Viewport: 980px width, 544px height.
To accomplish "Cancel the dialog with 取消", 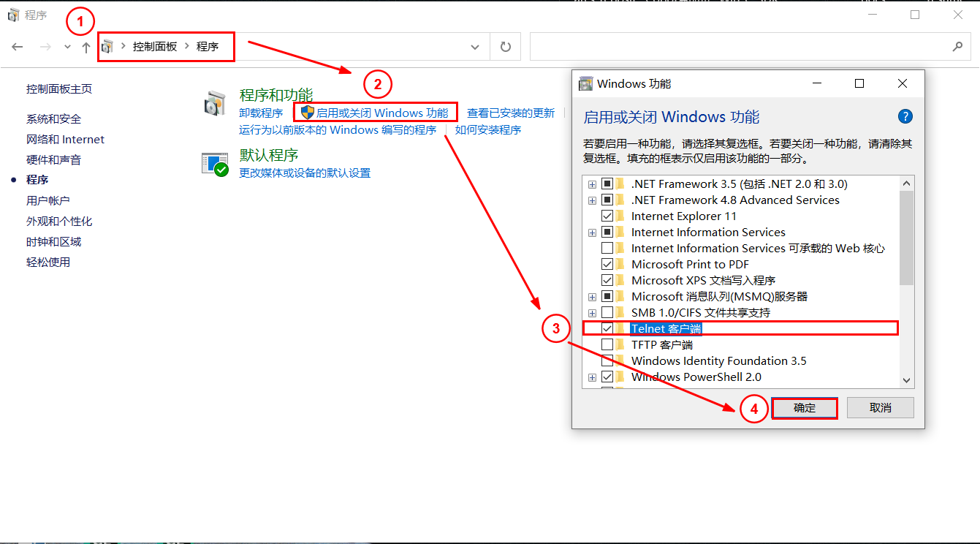I will coord(881,408).
